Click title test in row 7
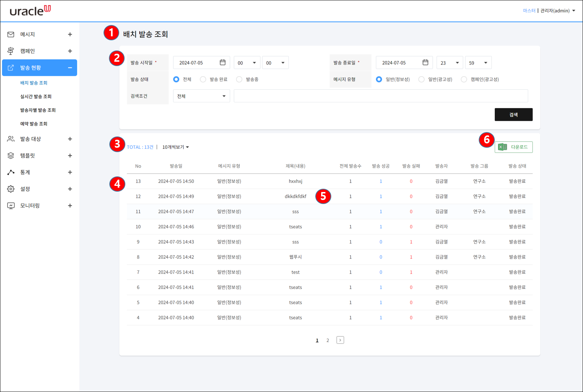This screenshot has width=583, height=392. 296,272
